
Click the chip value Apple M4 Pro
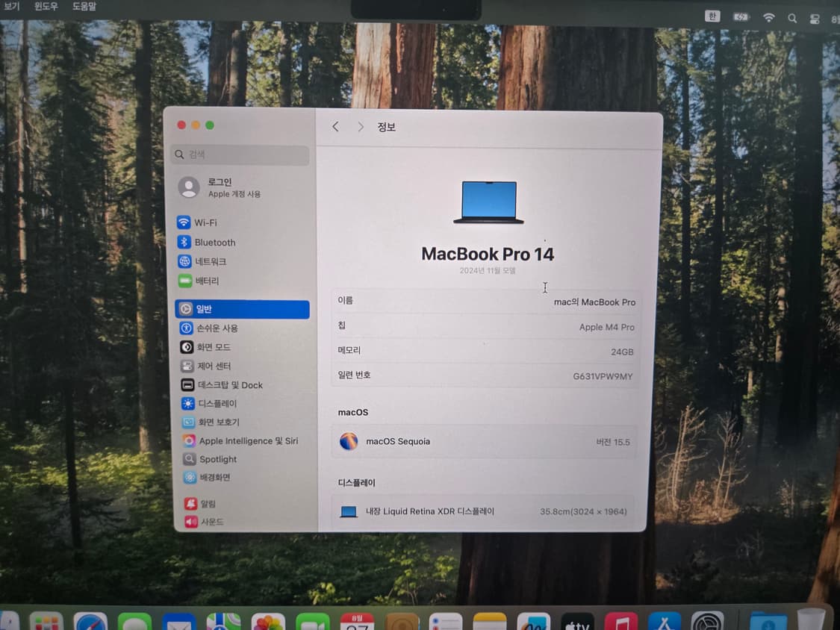click(x=606, y=327)
